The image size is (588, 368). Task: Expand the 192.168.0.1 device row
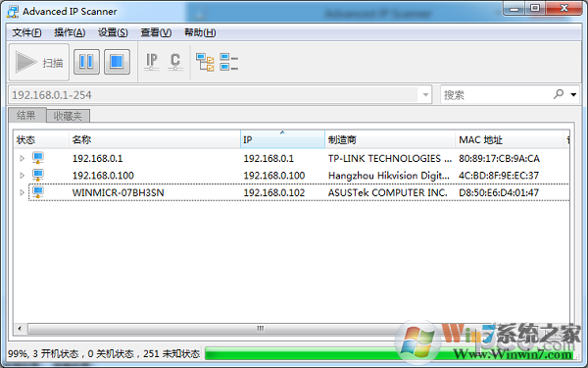[22, 158]
